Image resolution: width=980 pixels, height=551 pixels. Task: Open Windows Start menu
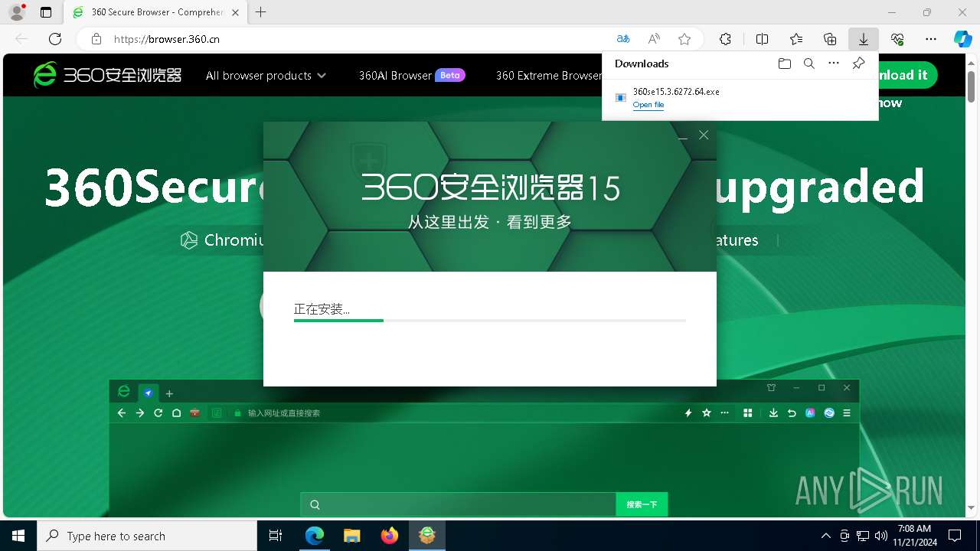tap(18, 536)
